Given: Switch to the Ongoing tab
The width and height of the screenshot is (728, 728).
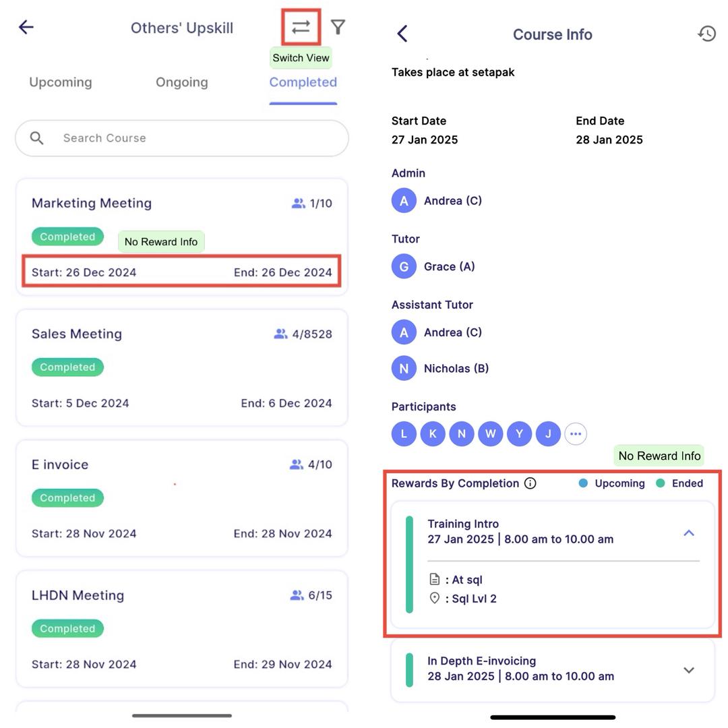Looking at the screenshot, I should (x=181, y=82).
